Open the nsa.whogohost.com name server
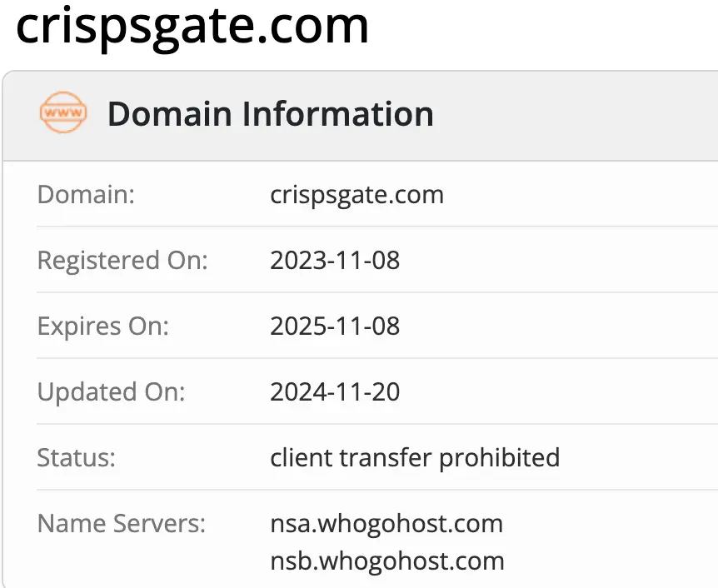718x588 pixels. pyautogui.click(x=386, y=524)
